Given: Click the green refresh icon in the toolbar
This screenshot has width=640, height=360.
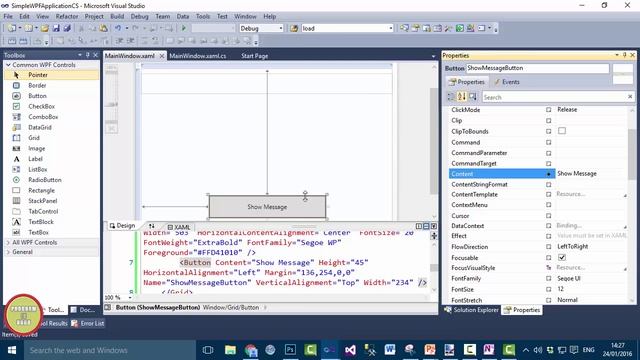Looking at the screenshot, I should point(460,28).
